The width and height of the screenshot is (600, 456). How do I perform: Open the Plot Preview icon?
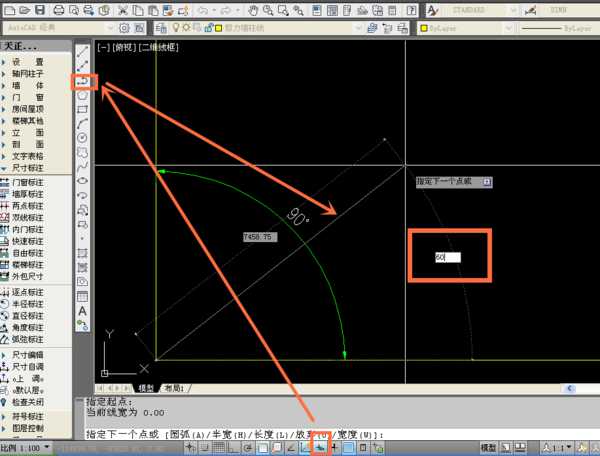[x=73, y=10]
